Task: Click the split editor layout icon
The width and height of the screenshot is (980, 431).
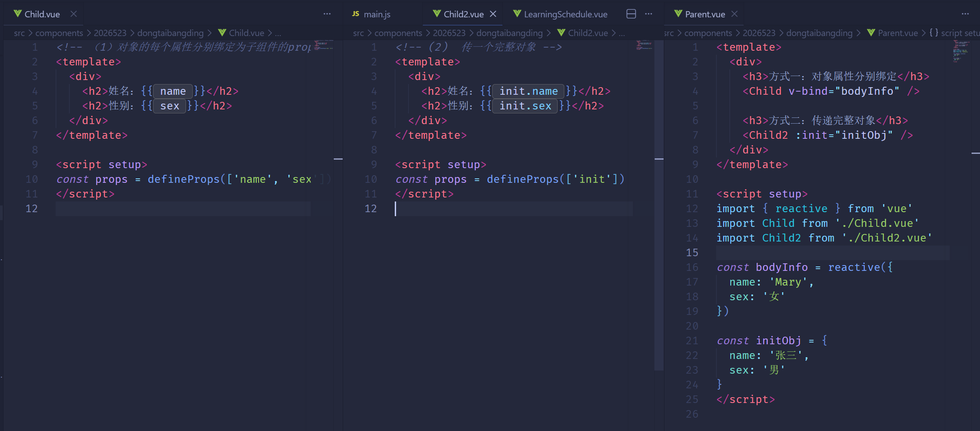Action: coord(631,14)
